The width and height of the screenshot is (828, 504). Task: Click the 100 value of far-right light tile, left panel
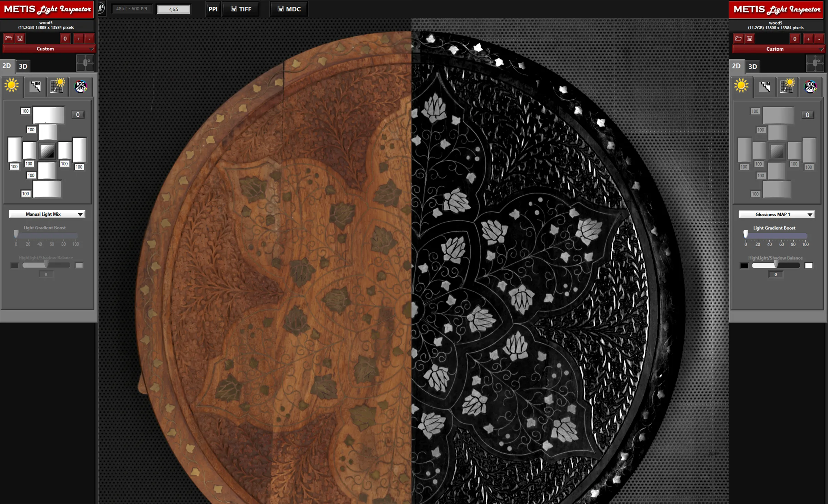79,167
